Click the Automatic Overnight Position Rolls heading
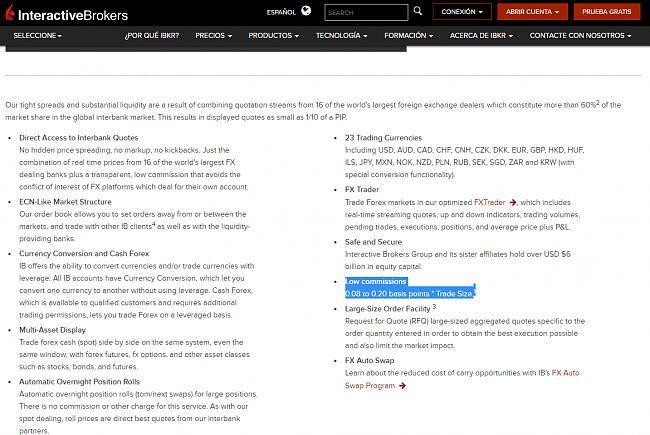Viewport: 650px width, 435px height. click(x=80, y=382)
